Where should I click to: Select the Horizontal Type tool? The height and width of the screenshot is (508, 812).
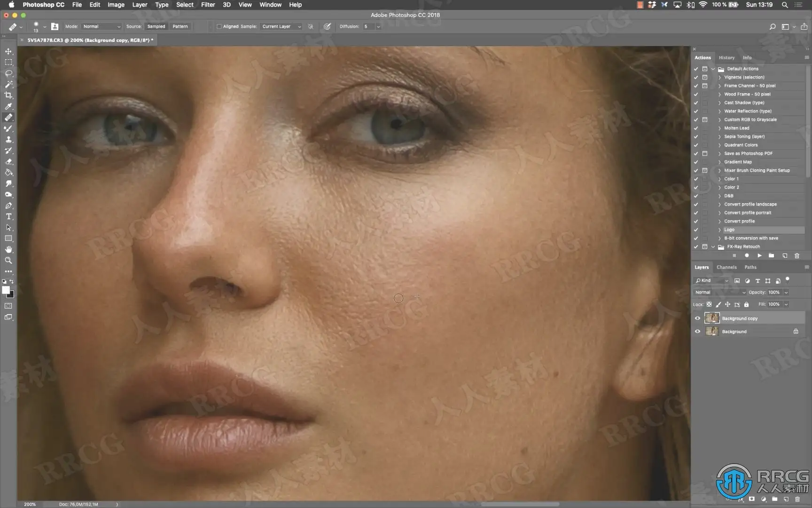coord(8,217)
